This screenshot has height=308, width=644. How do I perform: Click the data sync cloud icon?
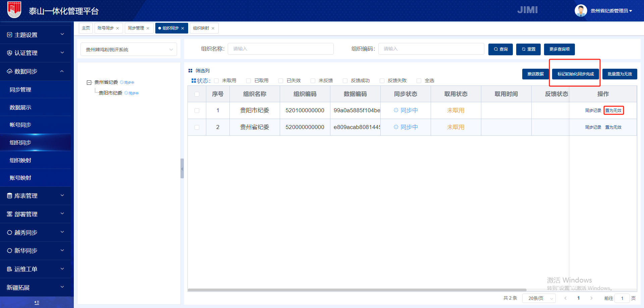[x=9, y=71]
